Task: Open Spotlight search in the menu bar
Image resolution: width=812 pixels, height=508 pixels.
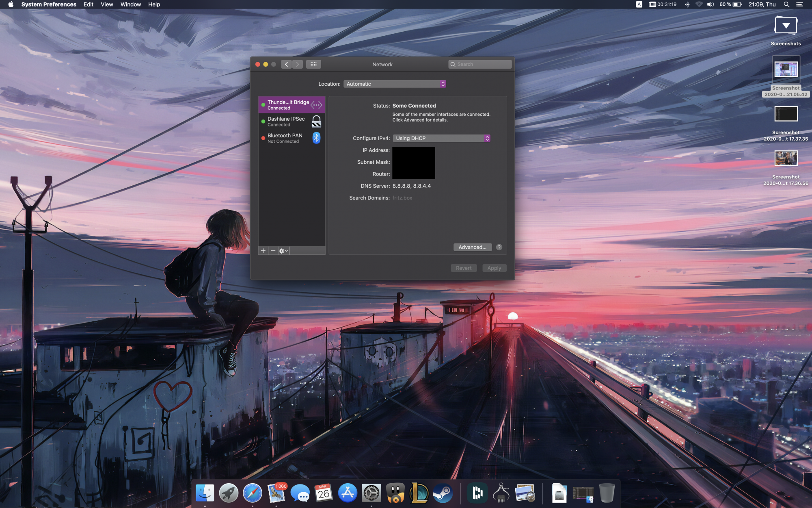Action: coord(786,4)
